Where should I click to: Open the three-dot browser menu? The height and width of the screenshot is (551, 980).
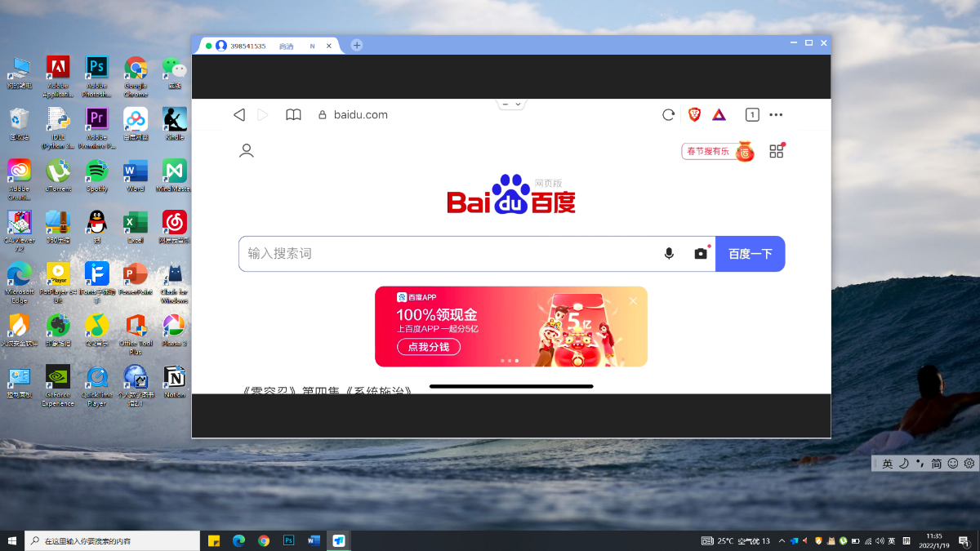tap(776, 115)
